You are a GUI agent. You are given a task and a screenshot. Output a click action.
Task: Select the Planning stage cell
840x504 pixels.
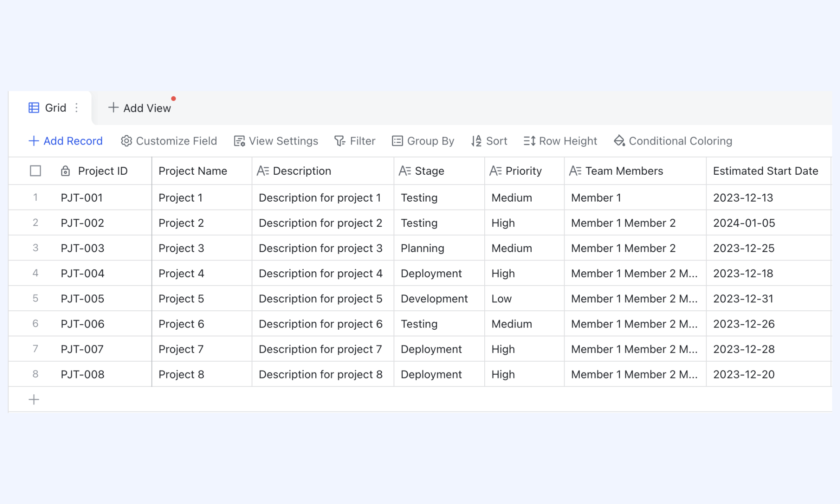(439, 248)
